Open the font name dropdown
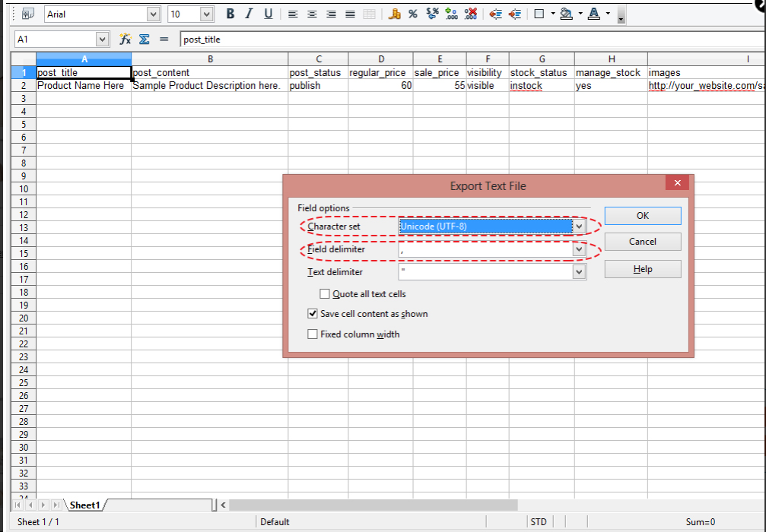The image size is (766, 532). coord(154,14)
